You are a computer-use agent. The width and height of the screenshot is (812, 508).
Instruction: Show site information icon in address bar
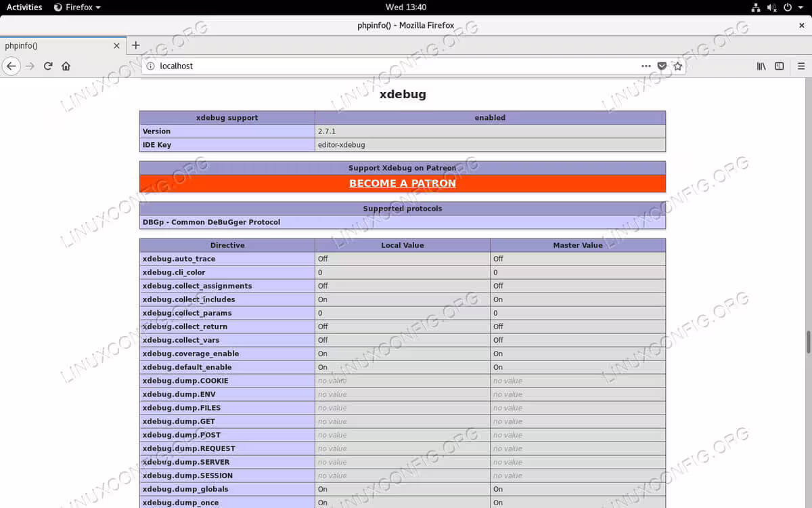tap(150, 66)
